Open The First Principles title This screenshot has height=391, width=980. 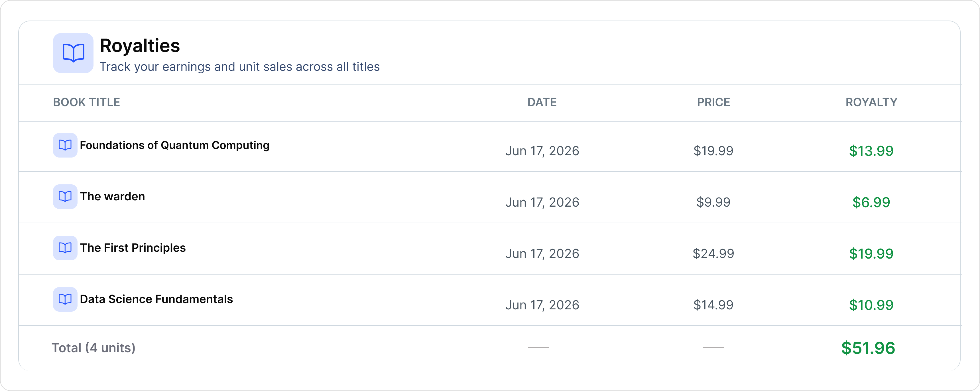coord(133,248)
